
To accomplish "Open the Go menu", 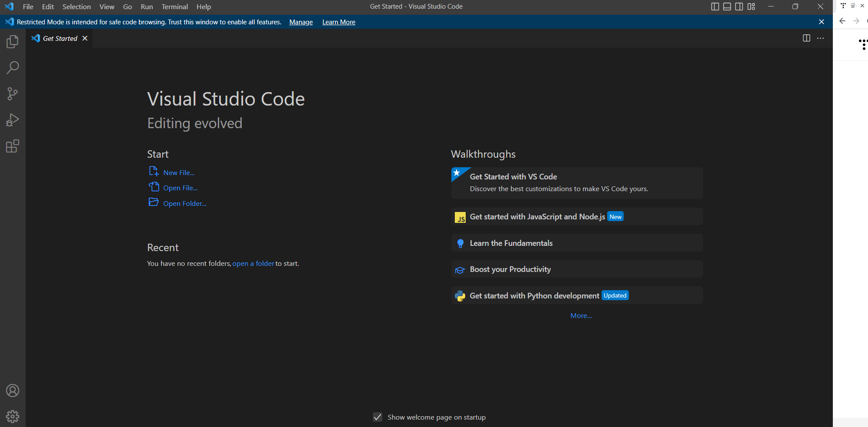I will (x=128, y=7).
